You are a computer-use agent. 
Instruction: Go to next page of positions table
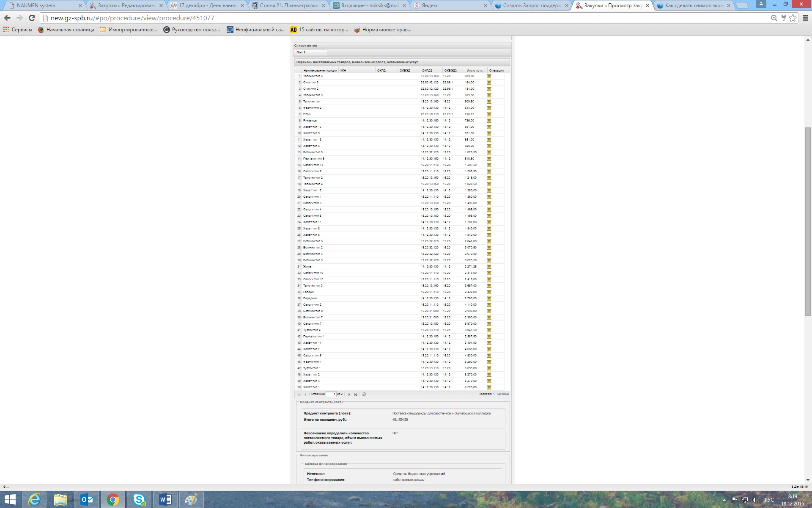pyautogui.click(x=349, y=395)
